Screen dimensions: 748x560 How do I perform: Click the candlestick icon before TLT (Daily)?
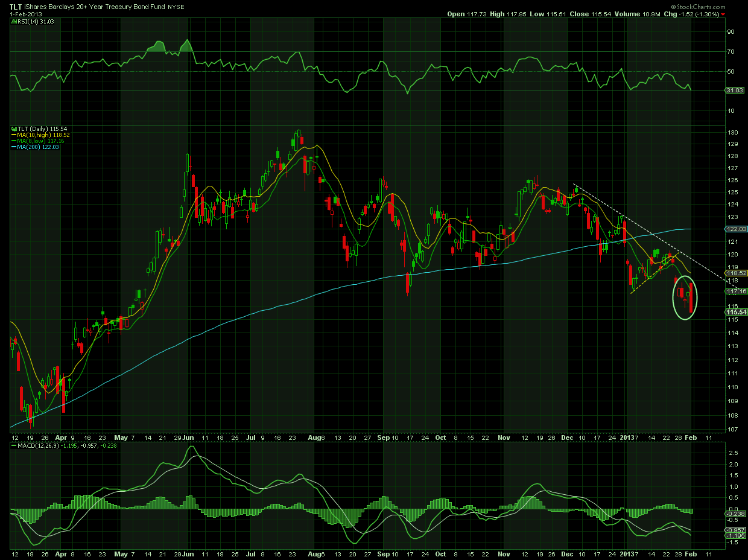click(x=13, y=129)
